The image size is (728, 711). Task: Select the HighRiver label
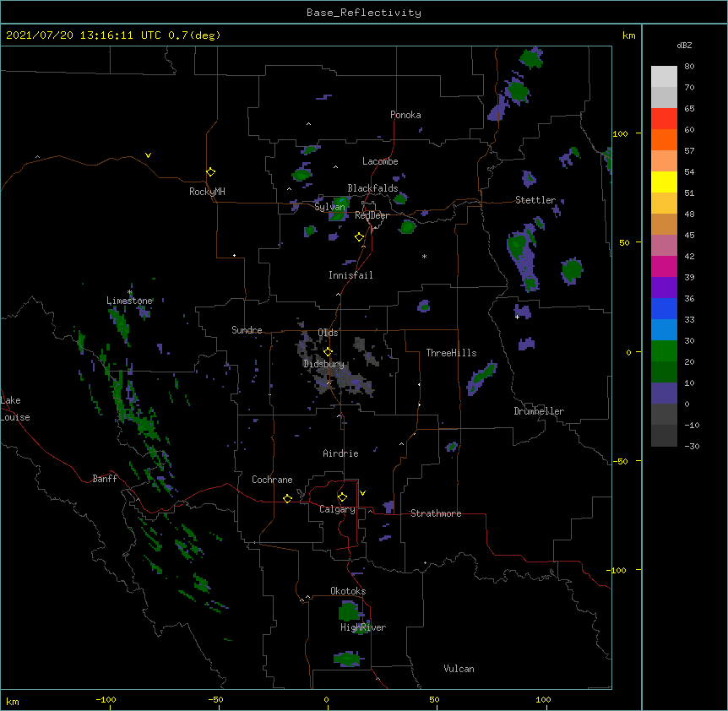coord(363,627)
